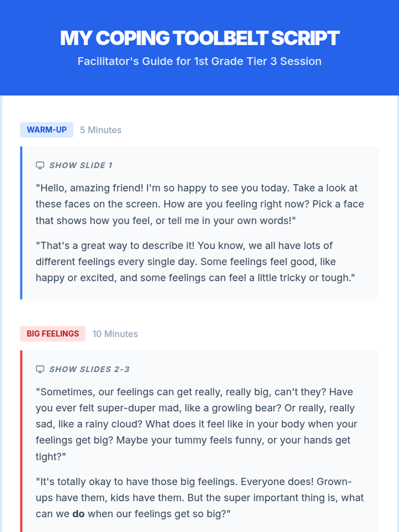Click the SHOW SLIDES 2-3 cue label
Screen dimensions: 399x532
[89, 369]
